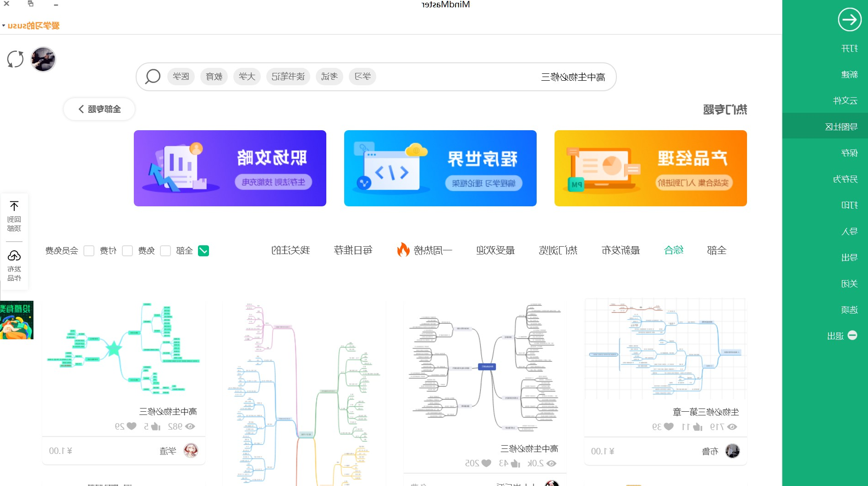Viewport: 868px width, 486px height.
Task: Click the flame icon beside 一周热榜
Action: 403,250
